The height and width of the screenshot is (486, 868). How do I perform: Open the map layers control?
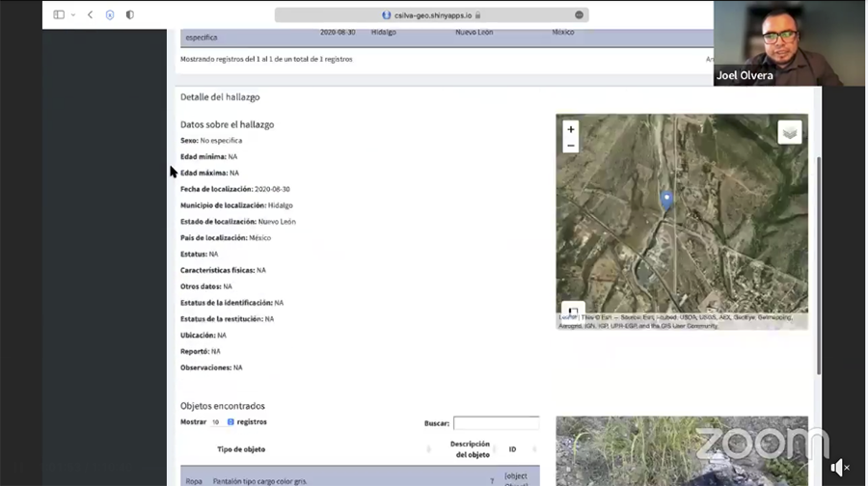click(x=789, y=132)
